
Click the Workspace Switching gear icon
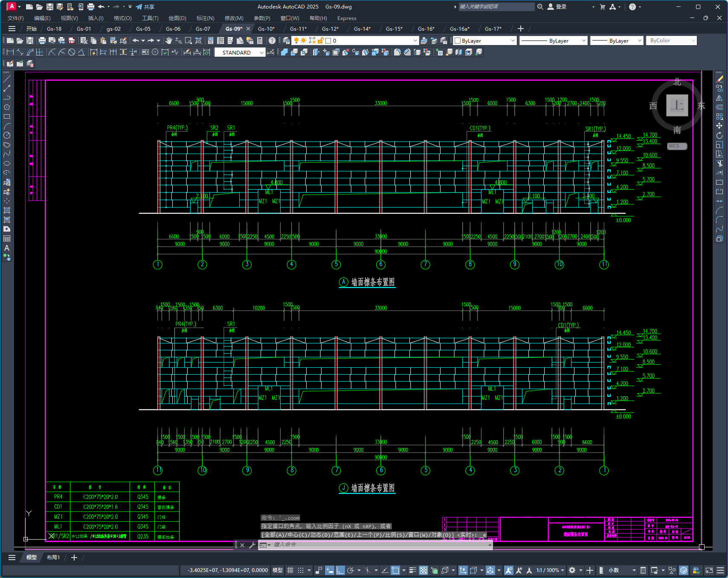coord(572,570)
